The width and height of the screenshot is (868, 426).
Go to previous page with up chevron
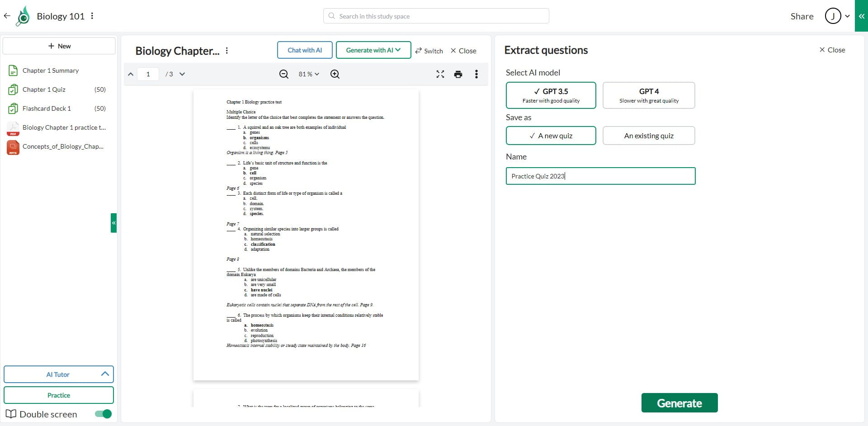coord(131,74)
